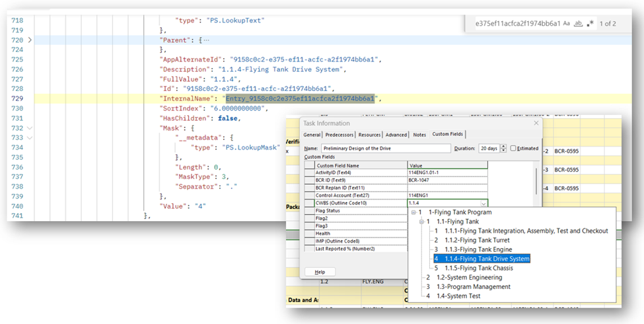644x324 pixels.
Task: Select 1.4-System Test
Action: pyautogui.click(x=458, y=296)
